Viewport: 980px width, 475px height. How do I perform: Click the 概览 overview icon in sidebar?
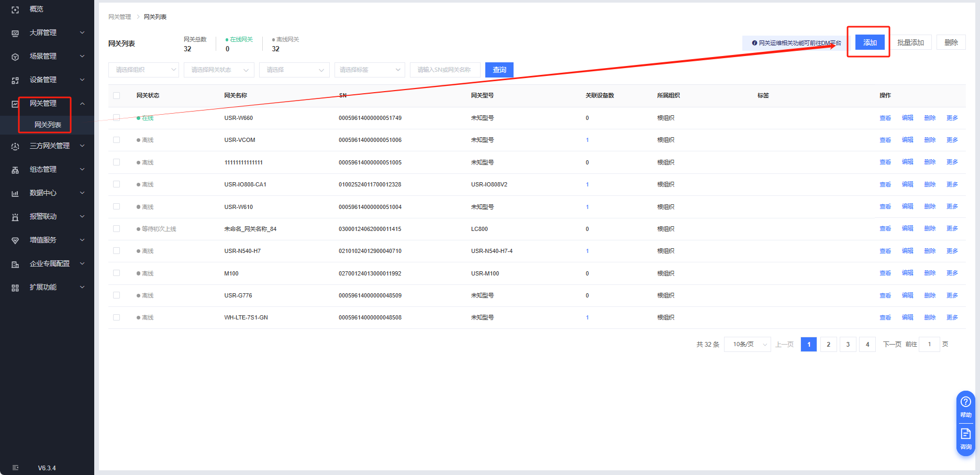(x=15, y=9)
